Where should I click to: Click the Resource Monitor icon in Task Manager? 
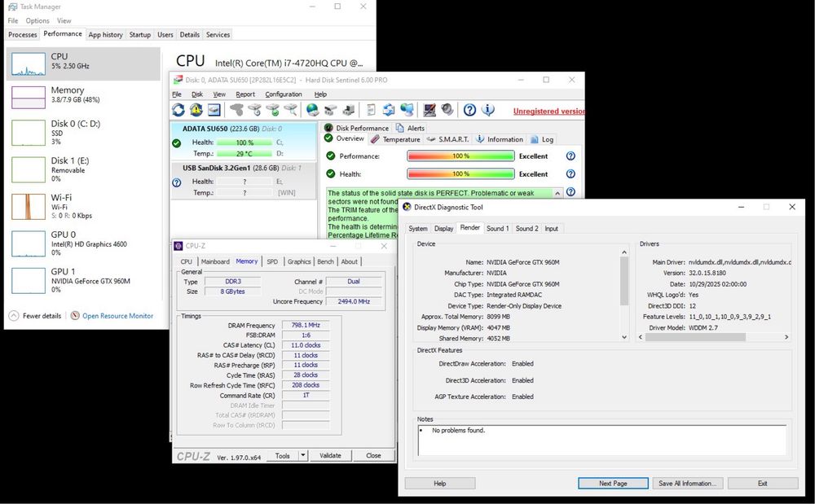(75, 316)
